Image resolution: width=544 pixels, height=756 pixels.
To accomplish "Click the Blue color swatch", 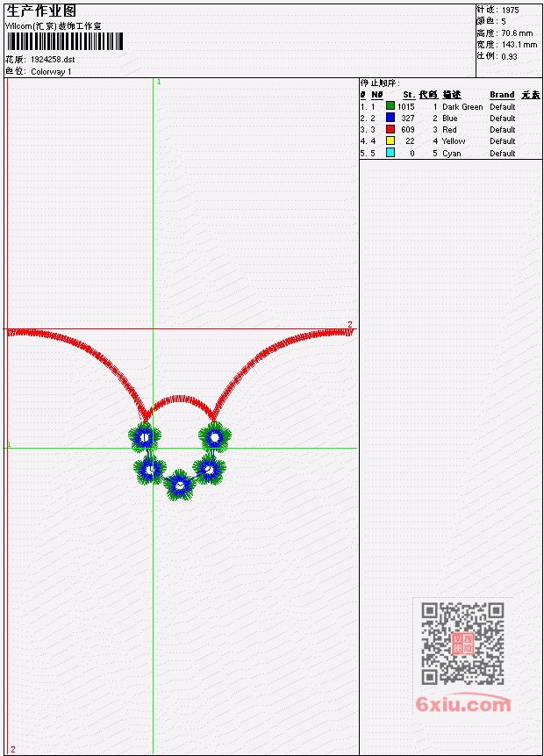I will pyautogui.click(x=390, y=117).
